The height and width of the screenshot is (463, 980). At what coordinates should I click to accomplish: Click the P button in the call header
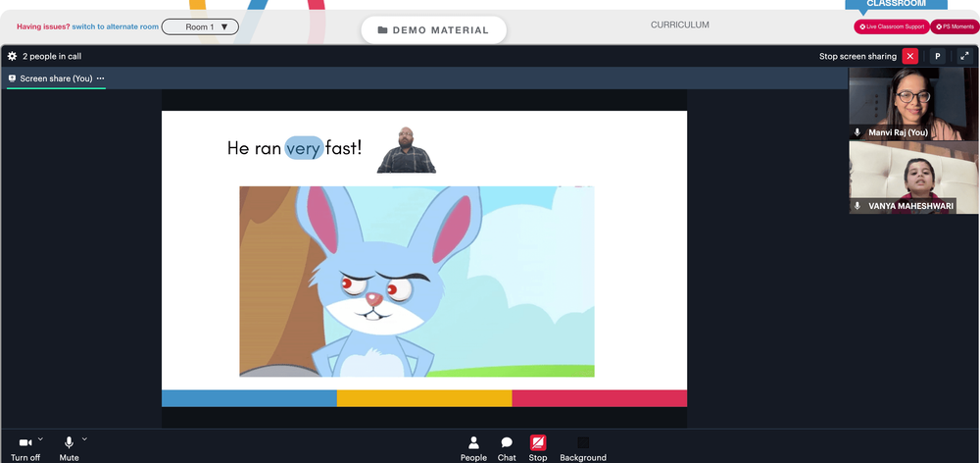point(937,56)
